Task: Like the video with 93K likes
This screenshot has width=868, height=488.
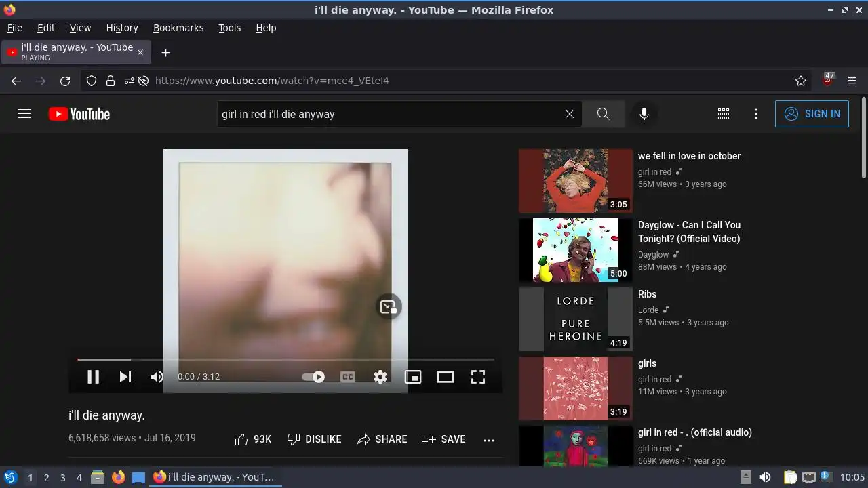Action: [x=253, y=439]
